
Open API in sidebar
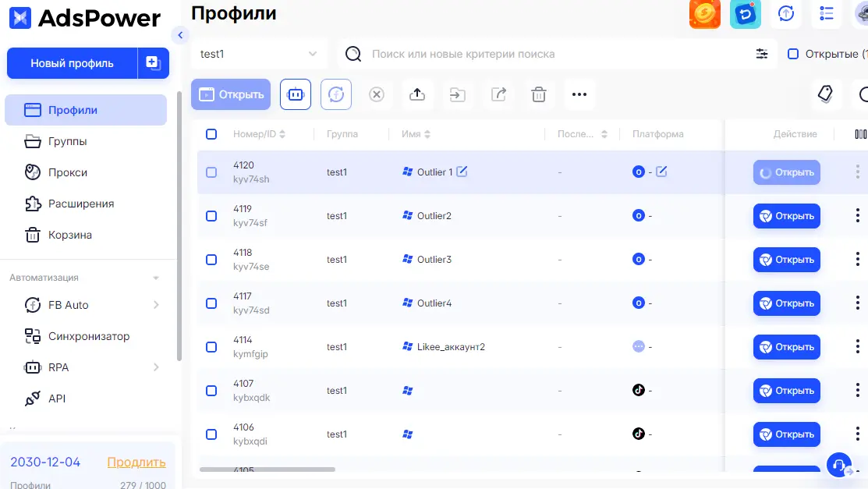pos(86,399)
